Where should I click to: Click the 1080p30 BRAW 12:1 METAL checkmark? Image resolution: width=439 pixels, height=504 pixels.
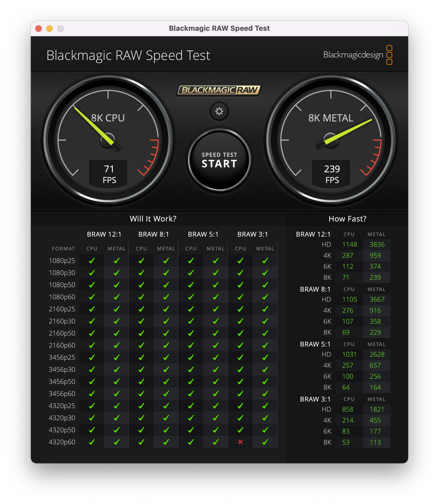[x=117, y=273]
